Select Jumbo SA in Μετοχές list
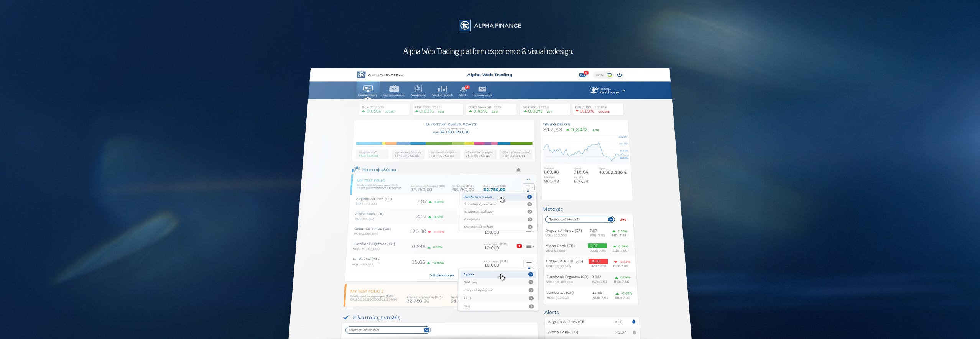 coord(591,295)
